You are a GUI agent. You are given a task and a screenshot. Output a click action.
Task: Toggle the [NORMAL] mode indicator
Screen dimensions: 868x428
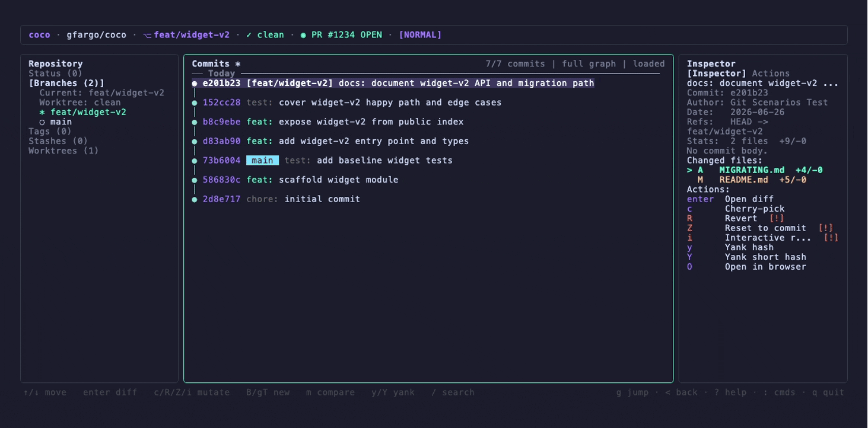420,35
